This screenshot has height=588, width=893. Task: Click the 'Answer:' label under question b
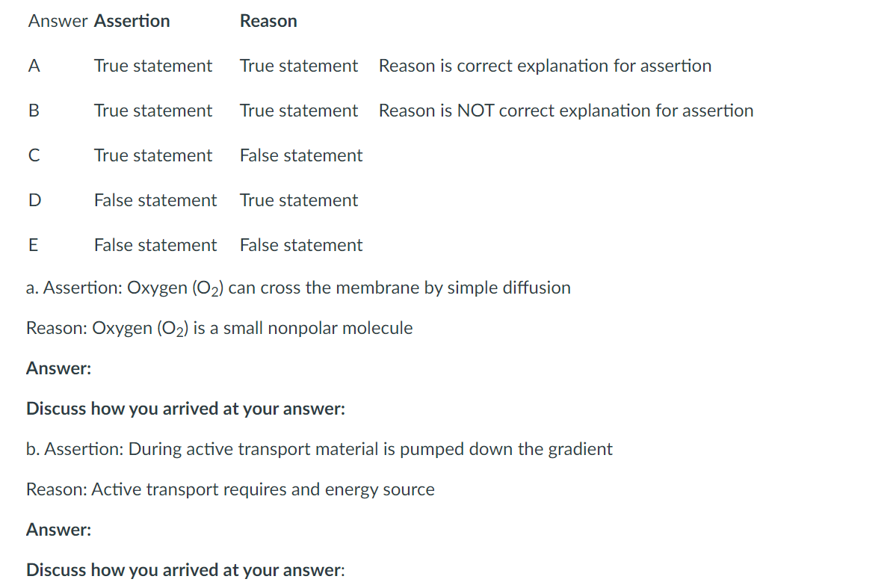(x=58, y=530)
